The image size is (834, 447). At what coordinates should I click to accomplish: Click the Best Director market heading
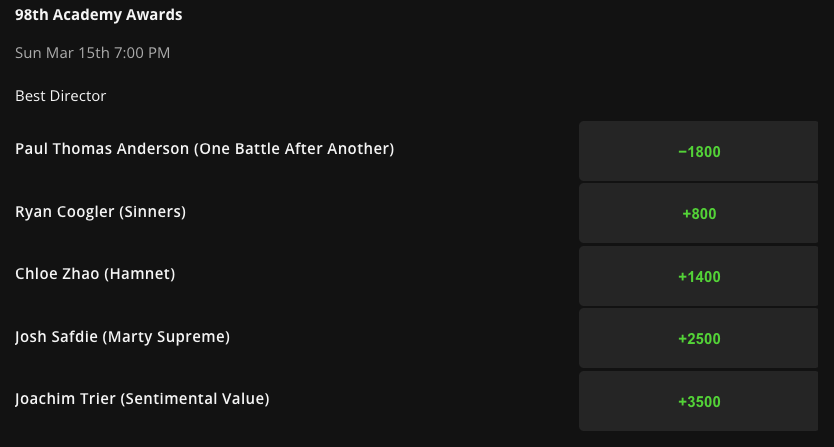[x=61, y=96]
